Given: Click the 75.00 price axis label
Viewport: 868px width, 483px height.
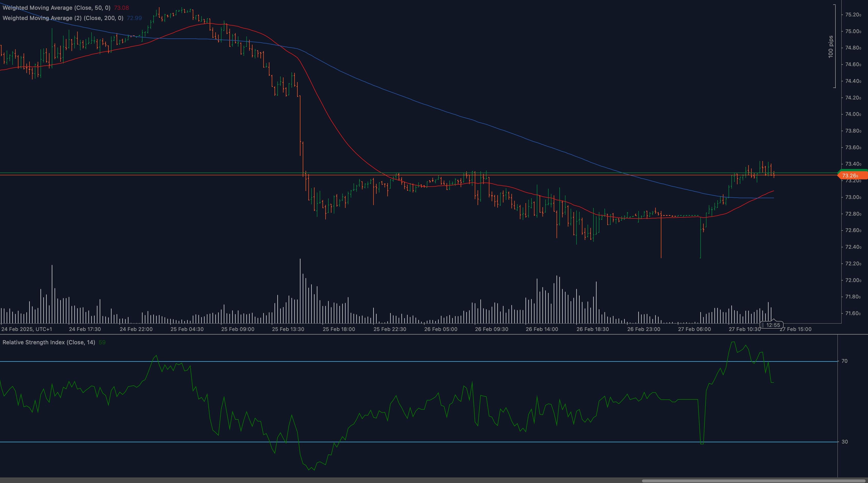Looking at the screenshot, I should 853,31.
